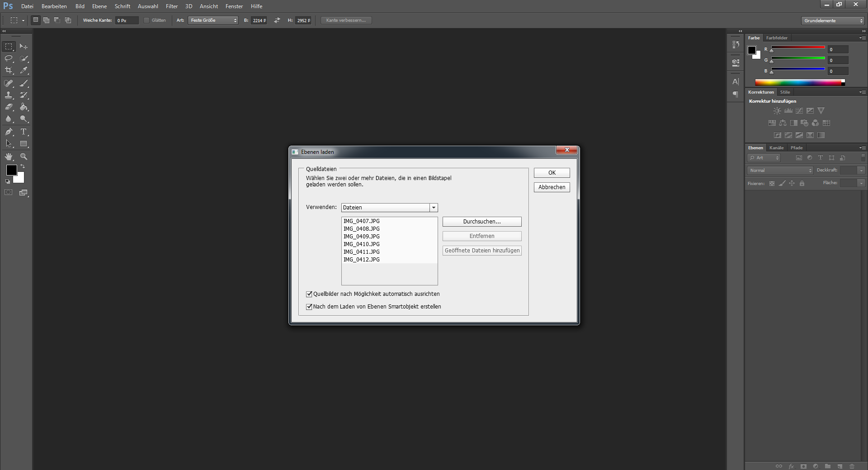Select the Lasso tool
This screenshot has height=470, width=868.
[9, 58]
